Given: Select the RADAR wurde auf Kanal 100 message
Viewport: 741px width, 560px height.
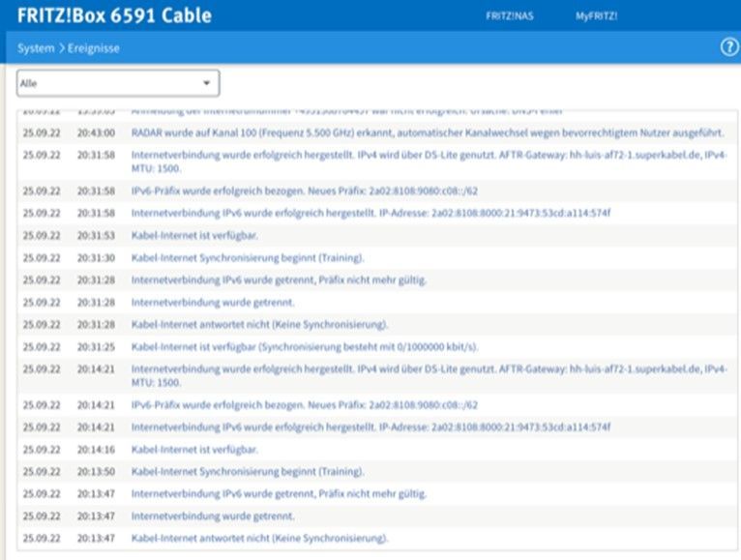Looking at the screenshot, I should 428,133.
